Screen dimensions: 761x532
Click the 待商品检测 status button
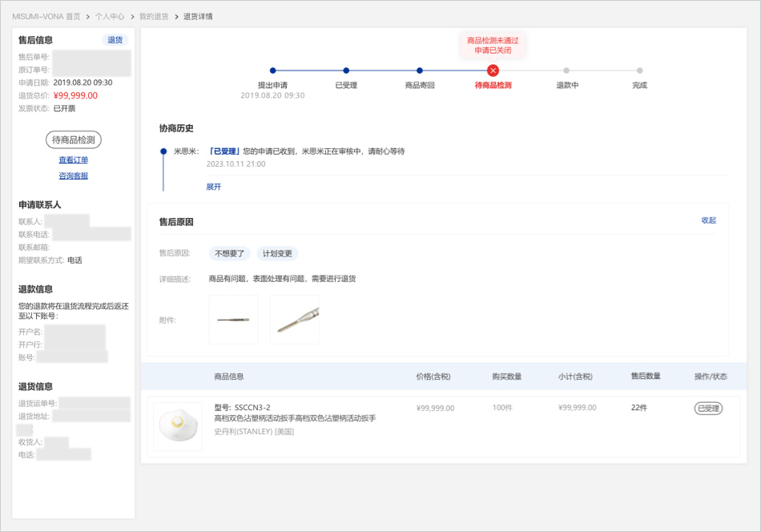pyautogui.click(x=74, y=140)
